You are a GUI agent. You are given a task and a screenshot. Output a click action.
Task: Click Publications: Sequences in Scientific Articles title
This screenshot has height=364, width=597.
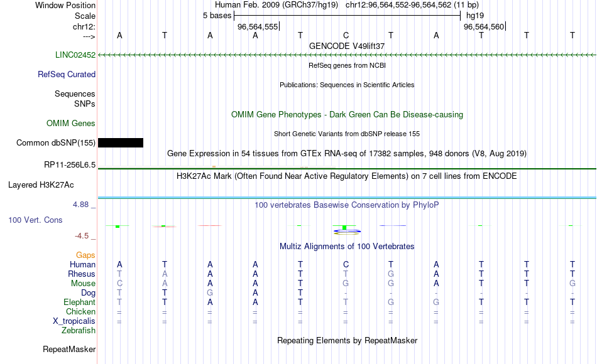pos(347,85)
